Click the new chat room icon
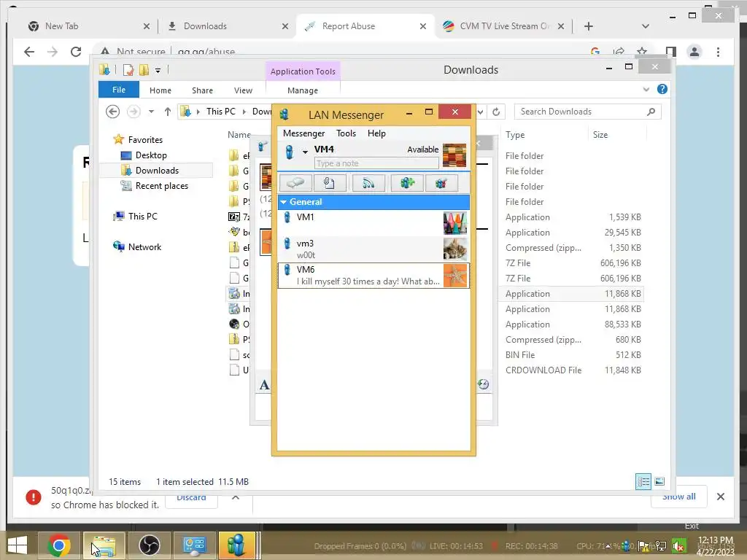 (407, 183)
